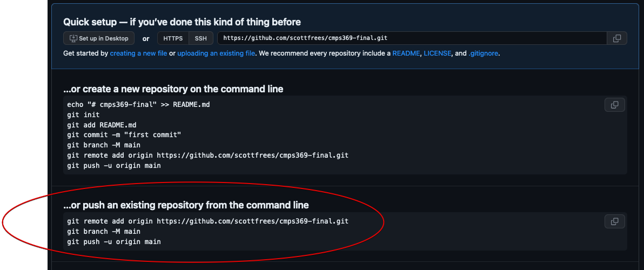Follow the README link
Screen dimensions: 644x270
(406, 53)
